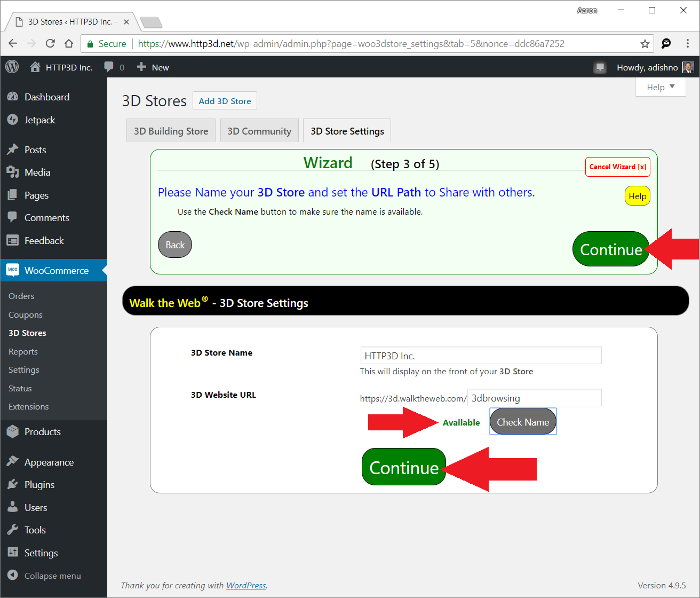Click browser address bar URL

click(351, 44)
